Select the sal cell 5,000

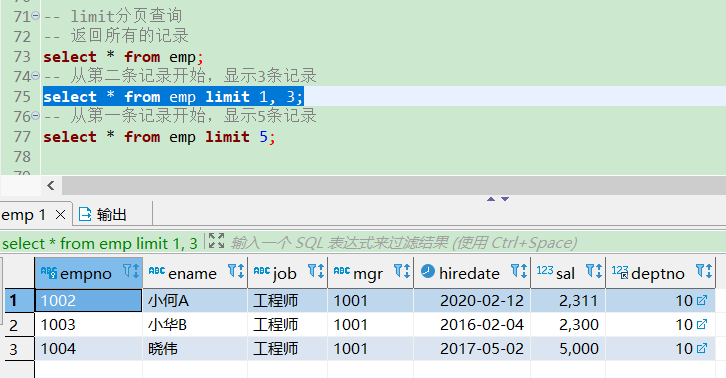(x=568, y=349)
